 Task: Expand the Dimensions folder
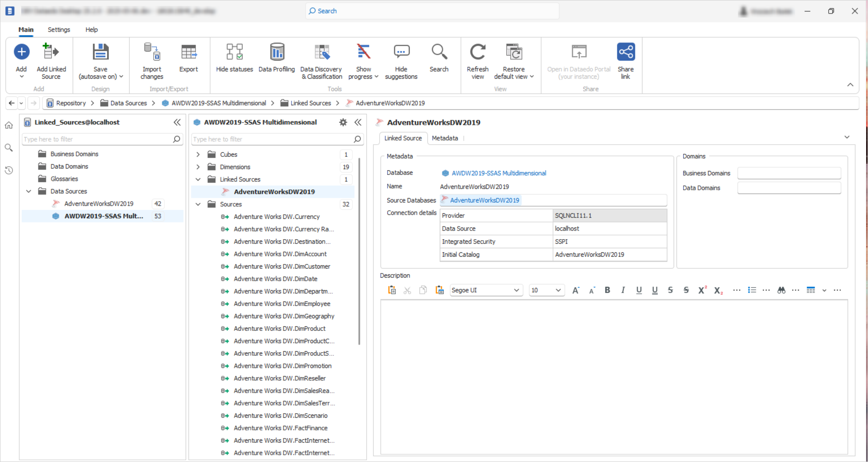[x=198, y=167]
